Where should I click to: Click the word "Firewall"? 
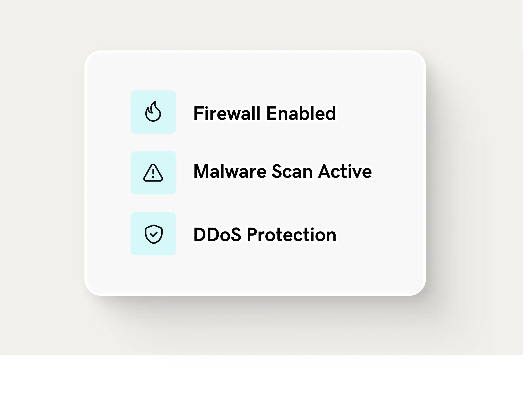227,113
